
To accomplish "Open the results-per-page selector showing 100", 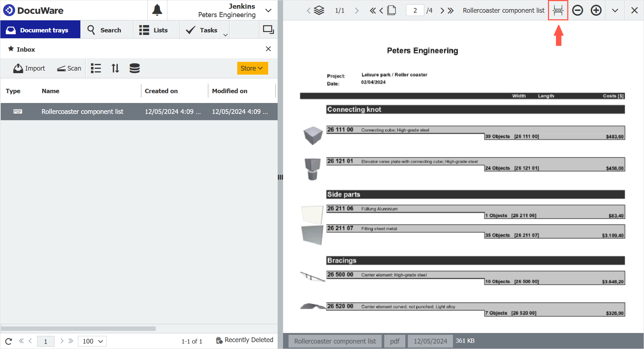I will pos(92,341).
